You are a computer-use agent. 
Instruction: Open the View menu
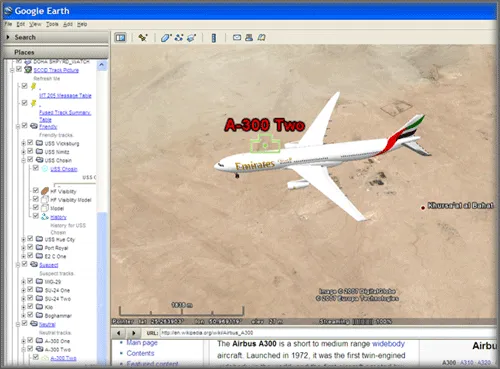(x=35, y=24)
